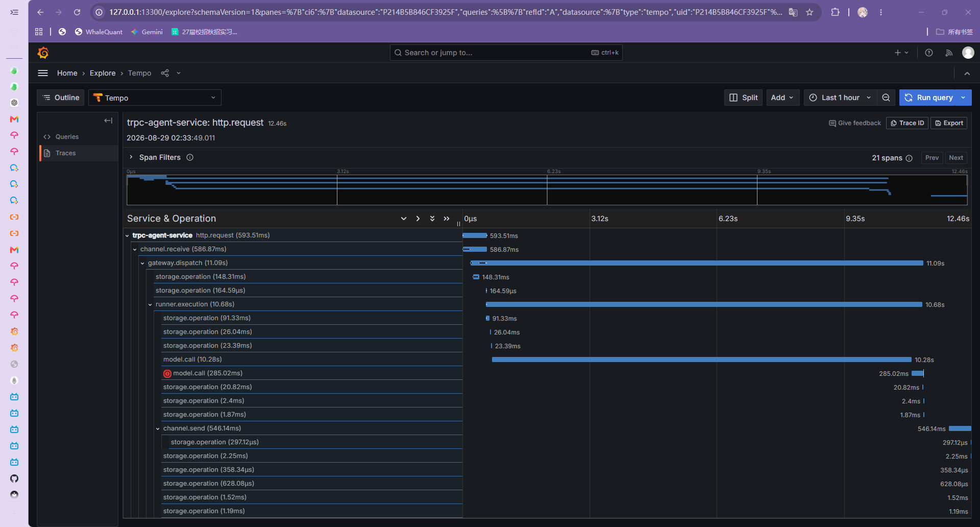
Task: Collapse the gateway.dispatch span
Action: (142, 263)
